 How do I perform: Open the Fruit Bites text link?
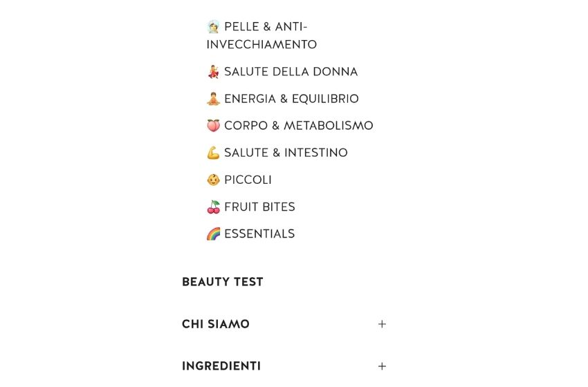pyautogui.click(x=259, y=207)
